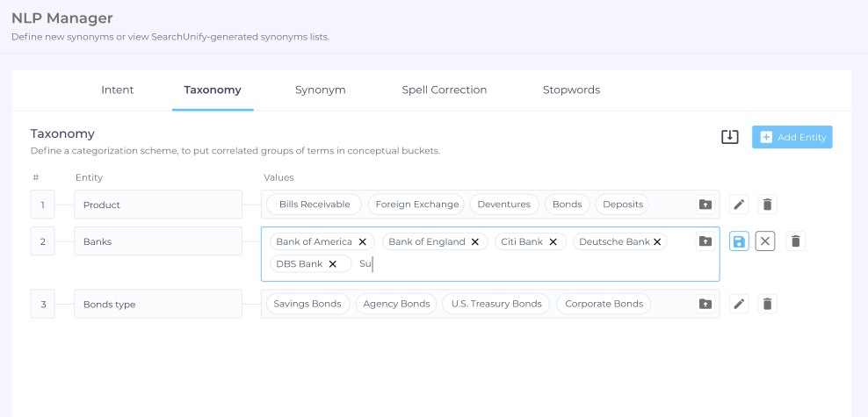Delete the Bonds type entity row

[x=767, y=304]
